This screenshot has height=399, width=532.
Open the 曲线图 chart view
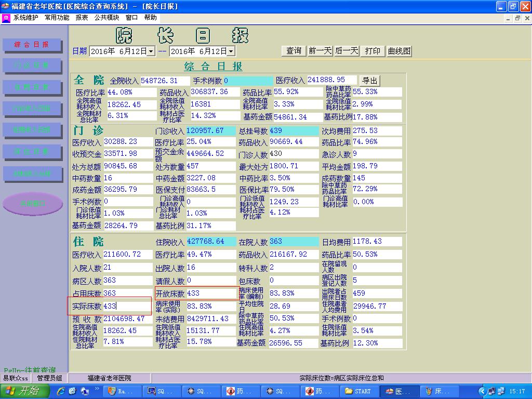point(400,51)
